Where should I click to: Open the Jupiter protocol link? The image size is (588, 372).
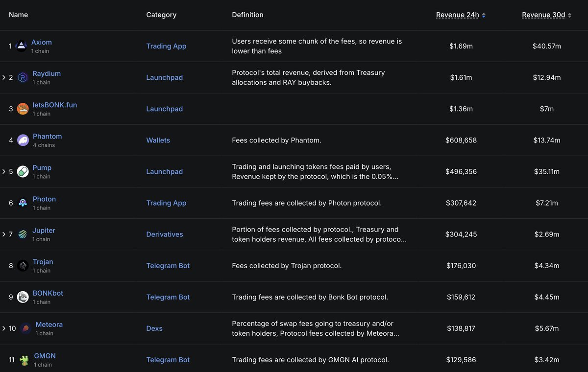44,230
